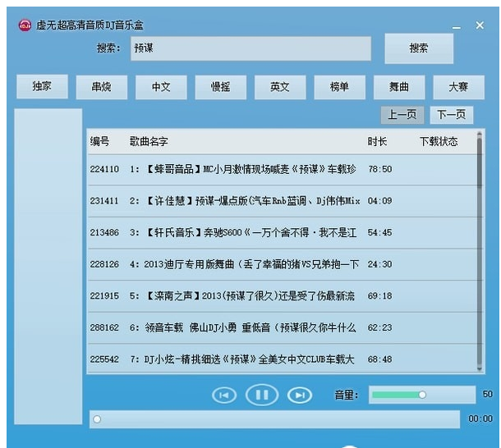Viewport: 501px width, 448px height.
Task: Select the 英文 category
Action: click(280, 87)
